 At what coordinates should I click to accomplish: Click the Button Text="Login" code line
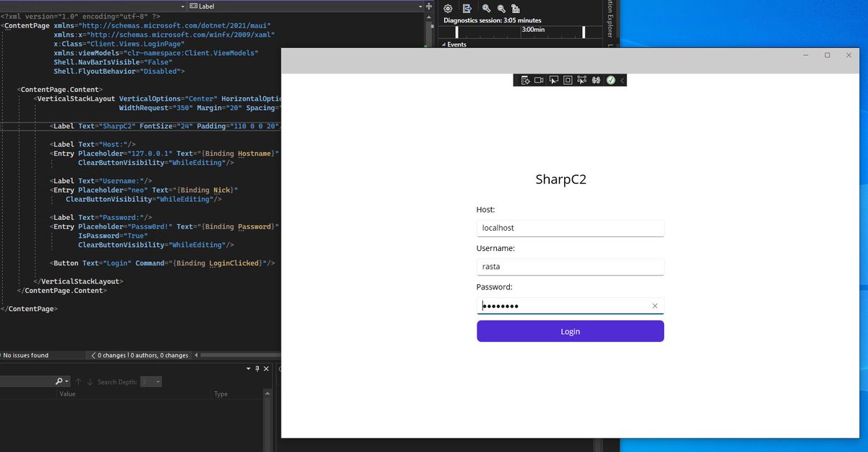163,263
